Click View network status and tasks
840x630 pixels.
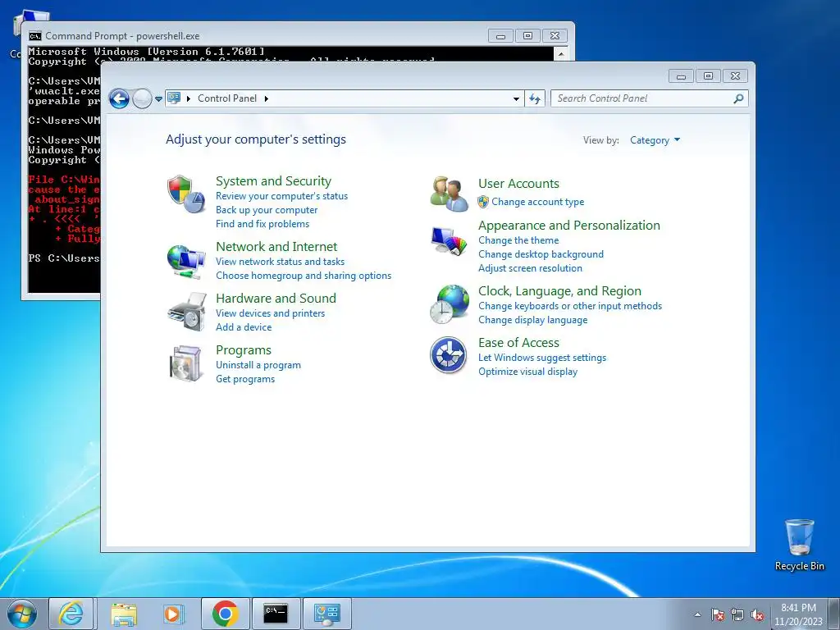click(281, 262)
